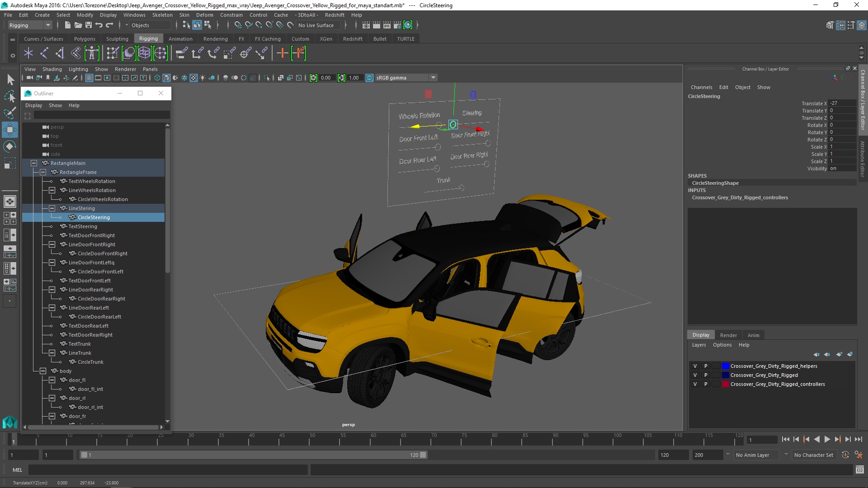The width and height of the screenshot is (868, 488).
Task: Click the Undo arrow icon
Action: click(x=99, y=25)
